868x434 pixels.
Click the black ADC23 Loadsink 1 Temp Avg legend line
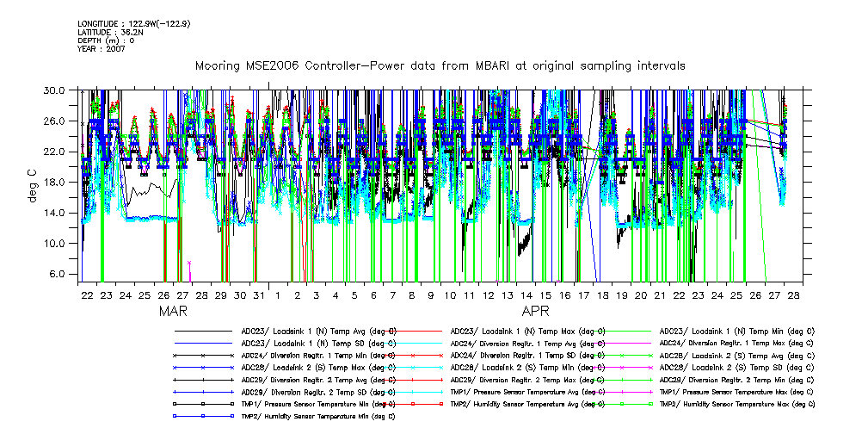[202, 331]
